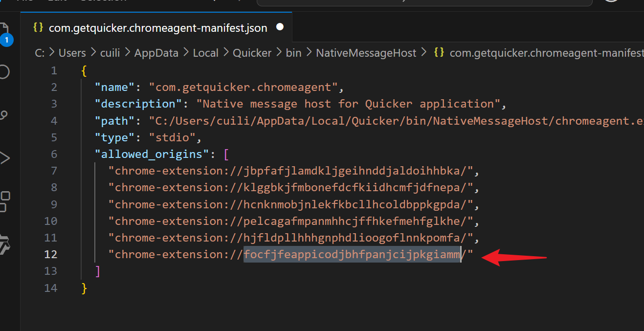Click the "description" key
Viewport: 644px width, 331px height.
pyautogui.click(x=138, y=104)
